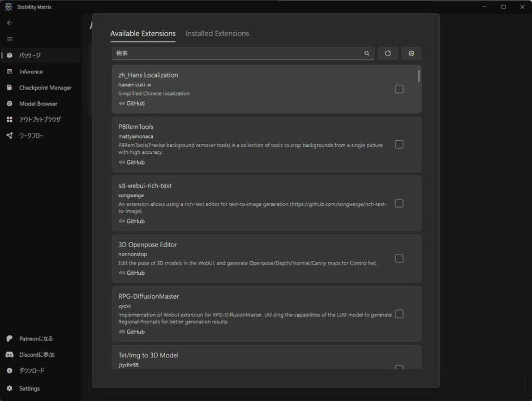The image size is (532, 401).
Task: Open extension settings gear icon
Action: click(x=411, y=53)
